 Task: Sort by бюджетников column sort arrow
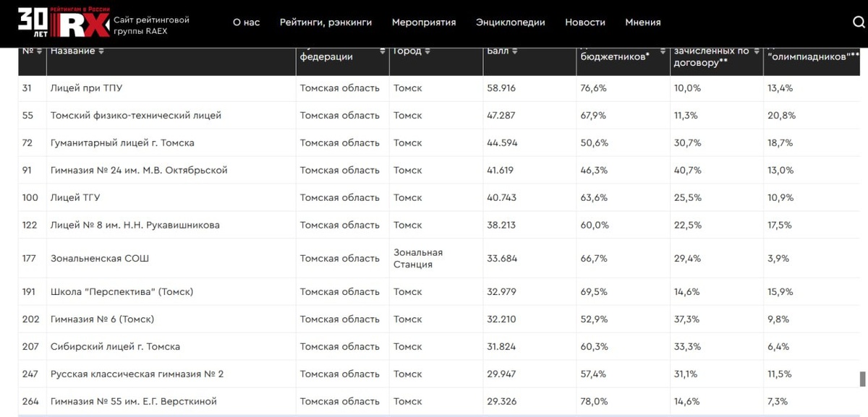(660, 51)
